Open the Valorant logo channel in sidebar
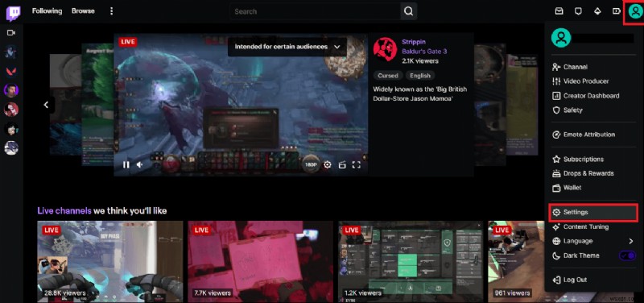 coord(11,71)
